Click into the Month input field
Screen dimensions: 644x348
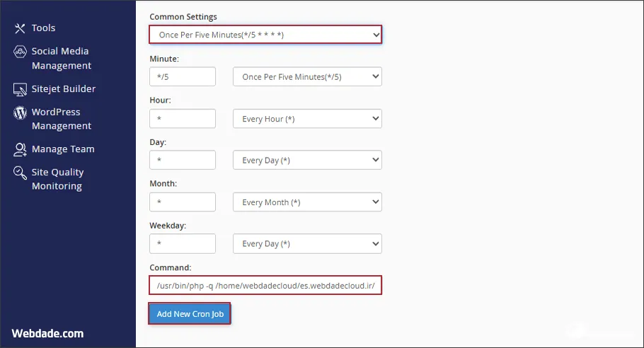point(183,202)
